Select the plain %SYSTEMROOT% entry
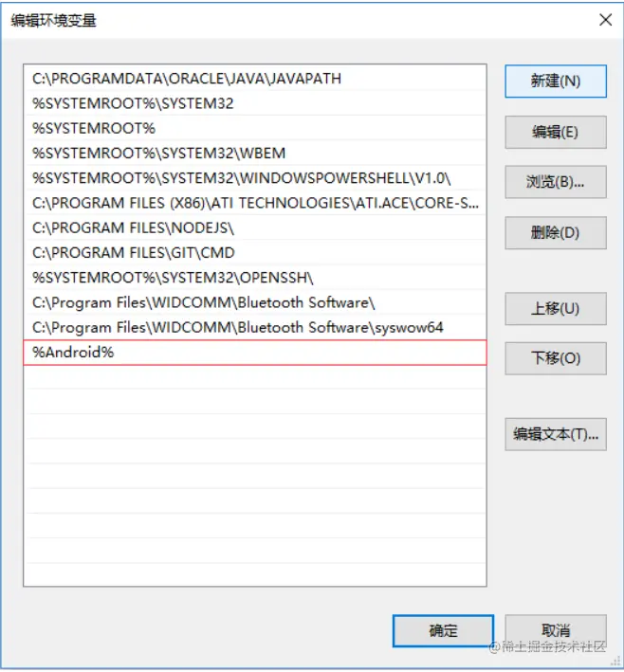This screenshot has width=624, height=672. [x=255, y=128]
